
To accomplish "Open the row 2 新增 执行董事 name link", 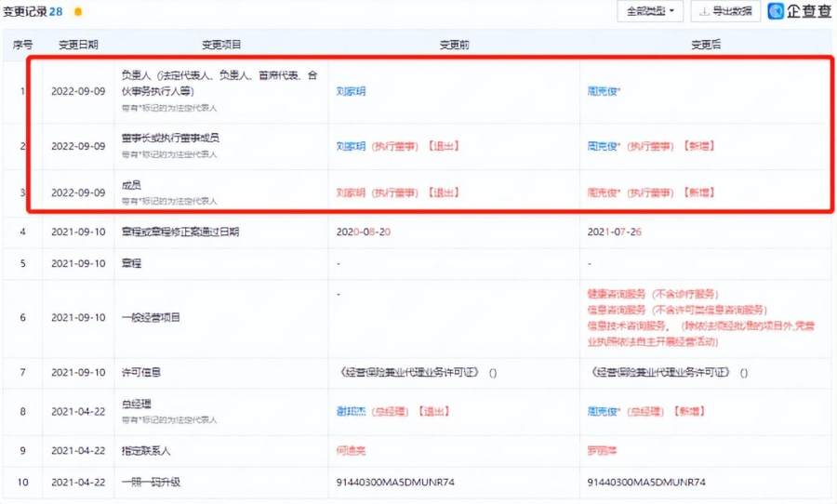I will click(x=604, y=146).
